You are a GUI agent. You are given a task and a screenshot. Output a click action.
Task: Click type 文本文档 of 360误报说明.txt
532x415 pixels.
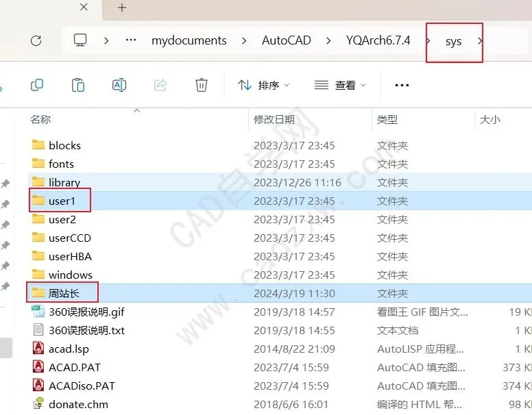(x=398, y=331)
